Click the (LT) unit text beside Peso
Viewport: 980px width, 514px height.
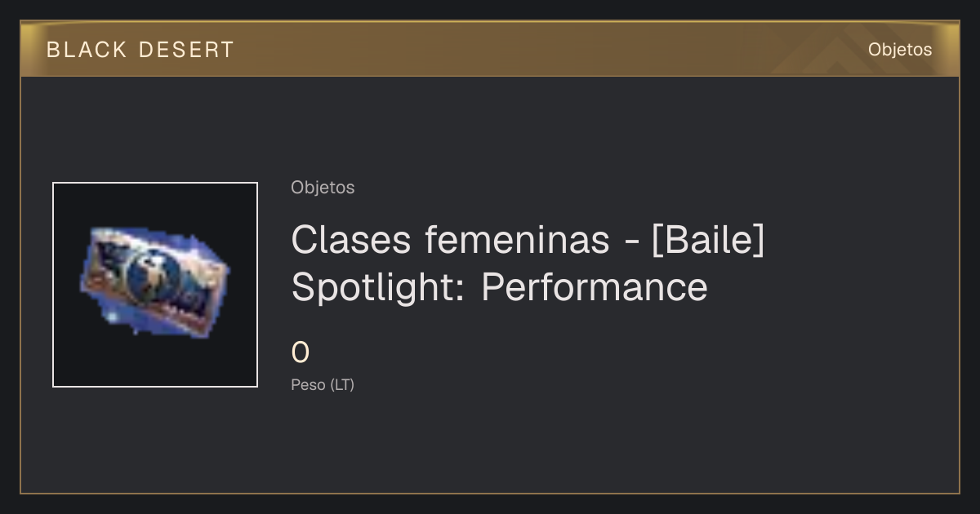[x=342, y=385]
